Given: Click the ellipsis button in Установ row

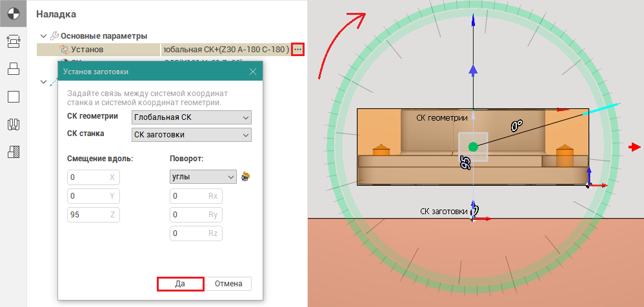Looking at the screenshot, I should 297,49.
